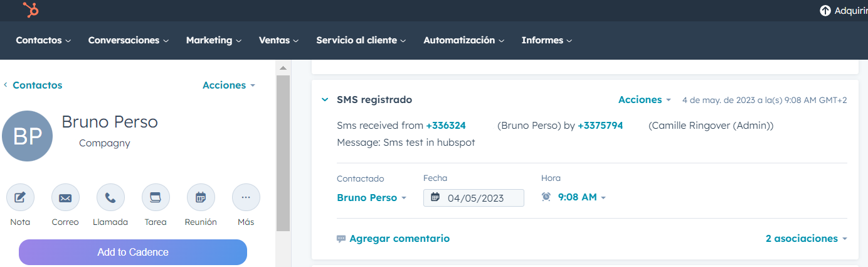Screen dimensions: 868x267
Task: Click the BP contact avatar
Action: pyautogui.click(x=27, y=136)
